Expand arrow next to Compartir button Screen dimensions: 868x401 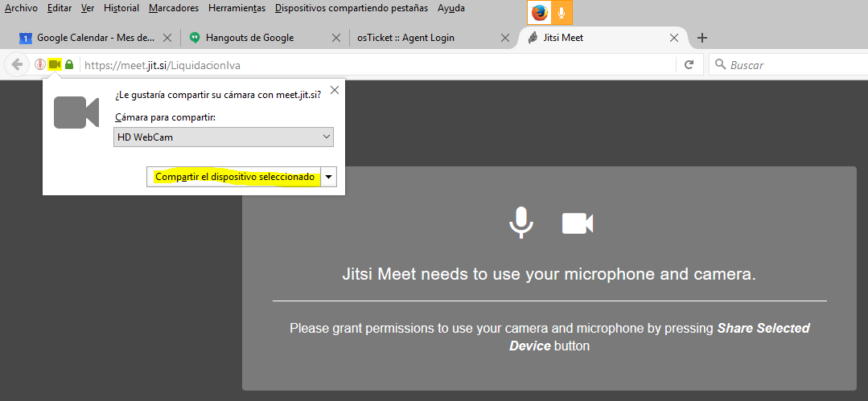click(329, 177)
